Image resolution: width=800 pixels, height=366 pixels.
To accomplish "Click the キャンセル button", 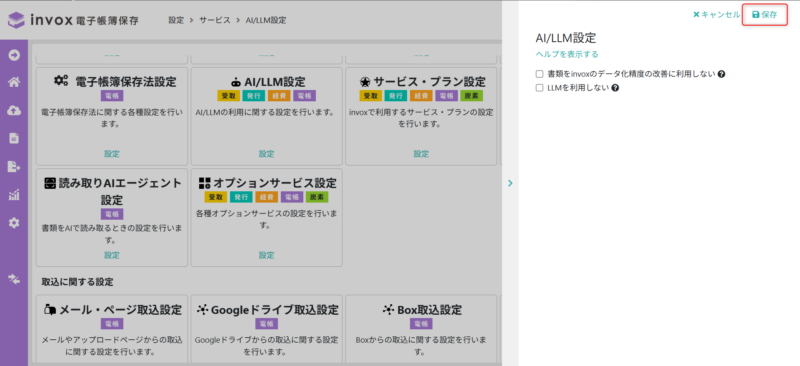I will click(x=716, y=15).
